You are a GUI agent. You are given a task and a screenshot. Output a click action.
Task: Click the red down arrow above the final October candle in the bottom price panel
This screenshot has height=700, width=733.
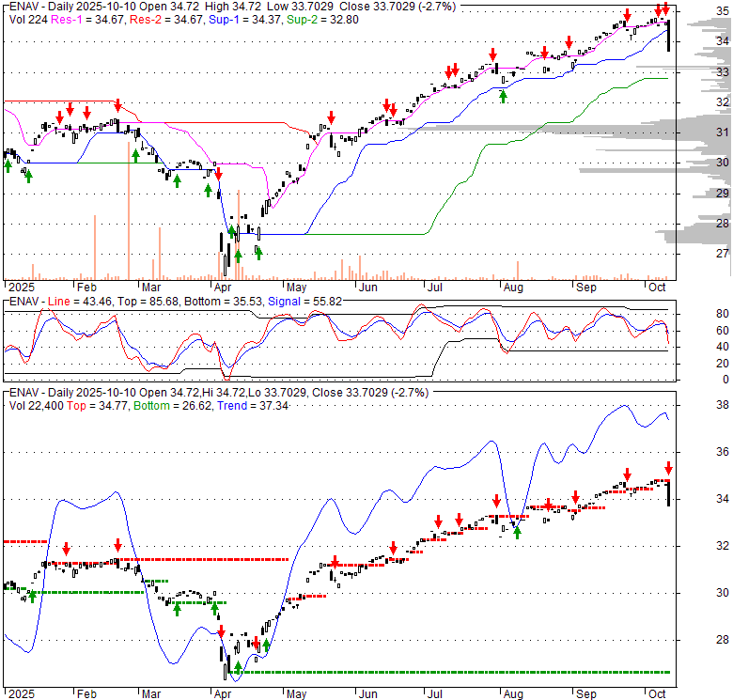[x=668, y=468]
